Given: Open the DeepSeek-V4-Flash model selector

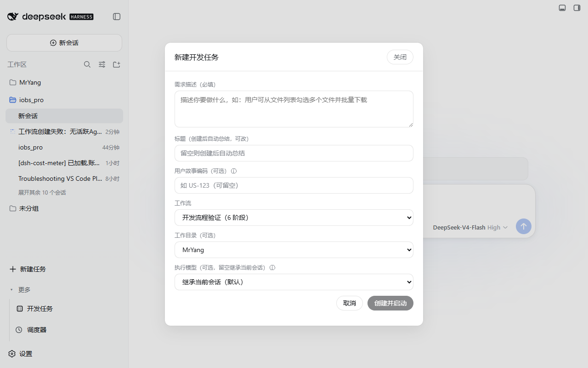Looking at the screenshot, I should coord(470,227).
